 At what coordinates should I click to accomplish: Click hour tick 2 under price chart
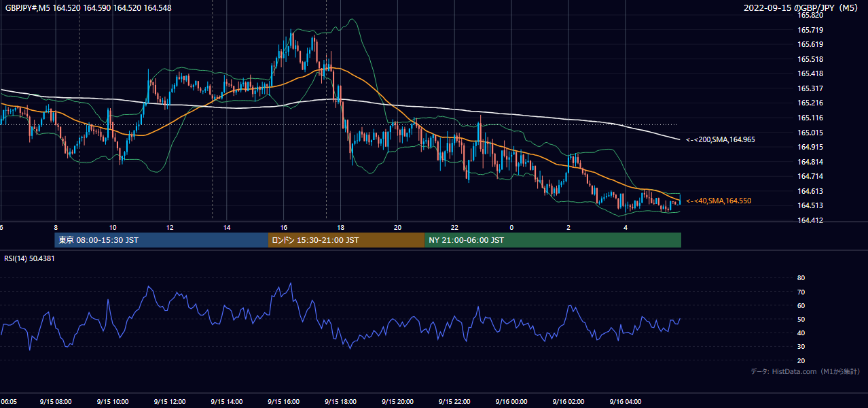[x=569, y=228]
